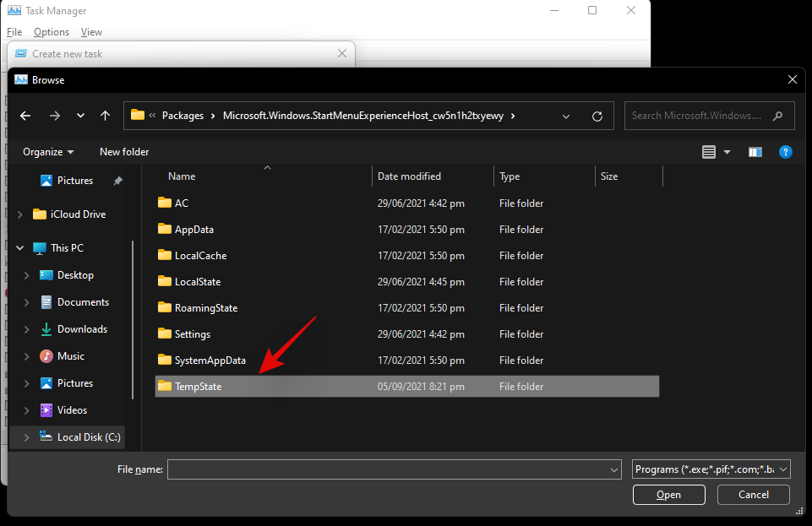
Task: Click the search magnifier icon
Action: 777,116
